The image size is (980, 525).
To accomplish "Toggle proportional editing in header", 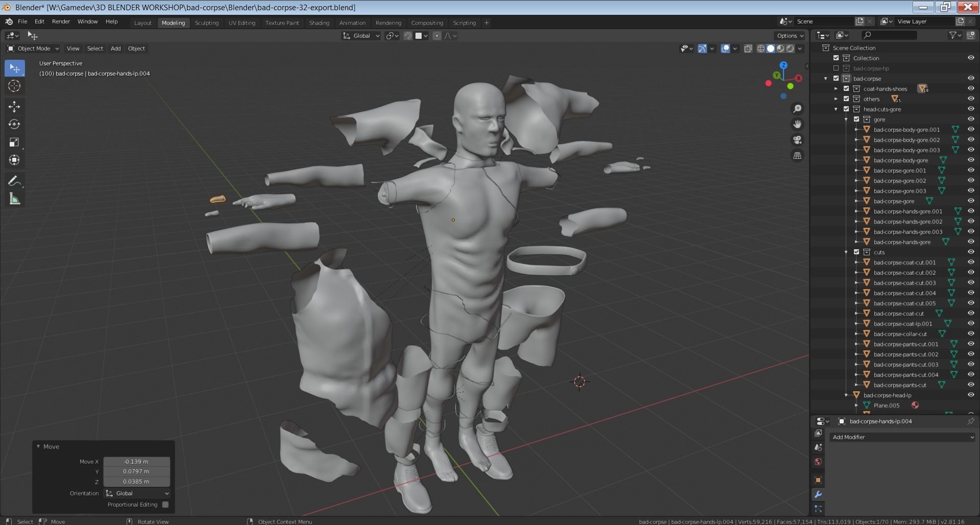I will click(x=437, y=36).
